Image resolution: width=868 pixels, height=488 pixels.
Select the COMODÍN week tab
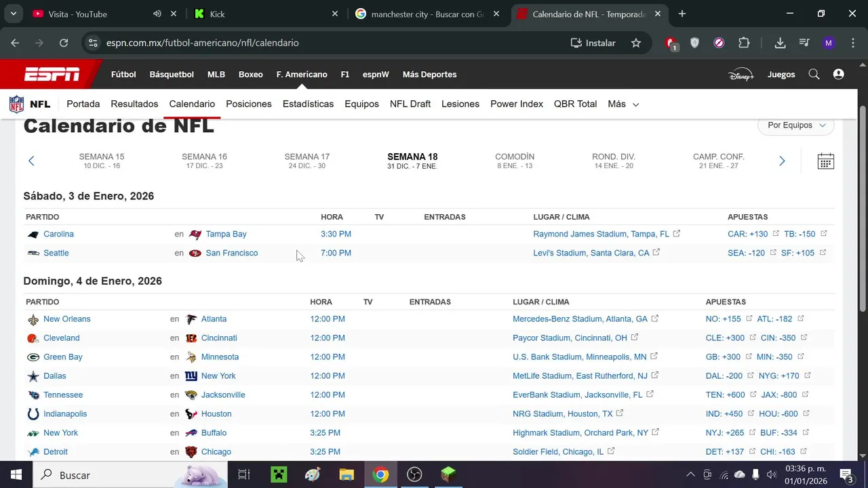pyautogui.click(x=515, y=161)
